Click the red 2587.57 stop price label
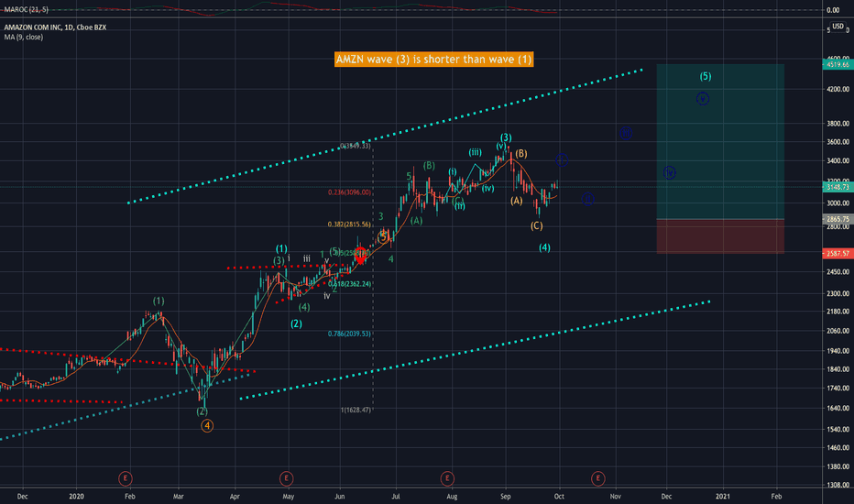The image size is (854, 504). pyautogui.click(x=838, y=253)
